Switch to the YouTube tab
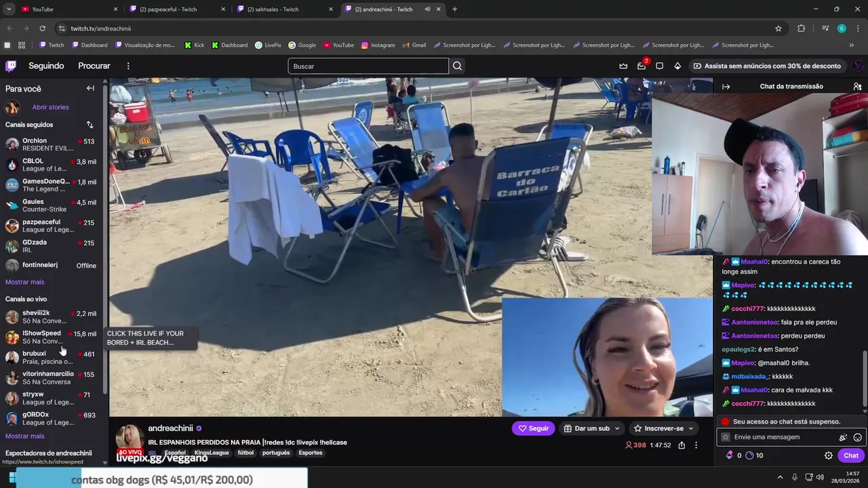The width and height of the screenshot is (868, 488). coord(68,9)
